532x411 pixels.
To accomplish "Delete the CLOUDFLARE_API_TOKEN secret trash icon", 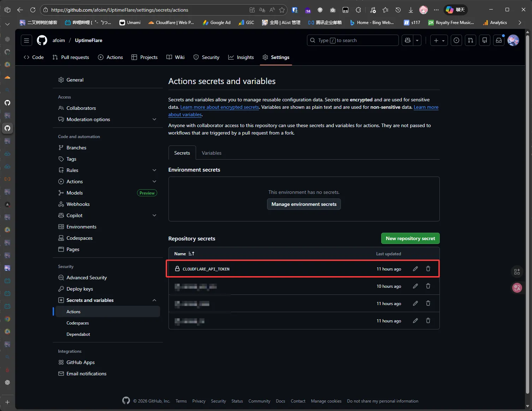I will click(x=428, y=269).
